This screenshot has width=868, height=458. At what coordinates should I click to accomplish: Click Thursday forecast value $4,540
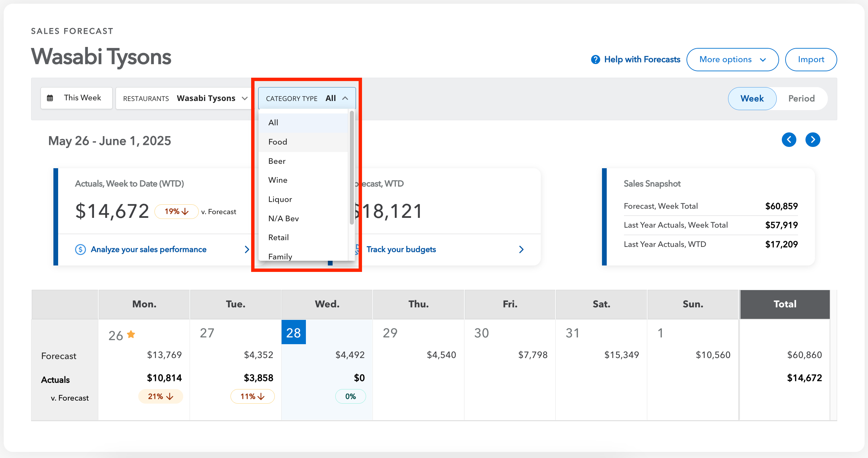pyautogui.click(x=441, y=355)
